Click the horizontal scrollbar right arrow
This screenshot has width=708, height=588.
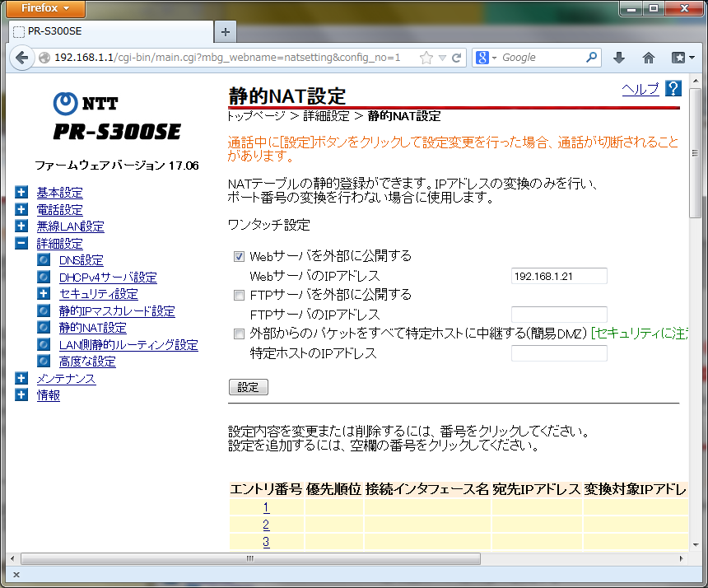tap(682, 558)
